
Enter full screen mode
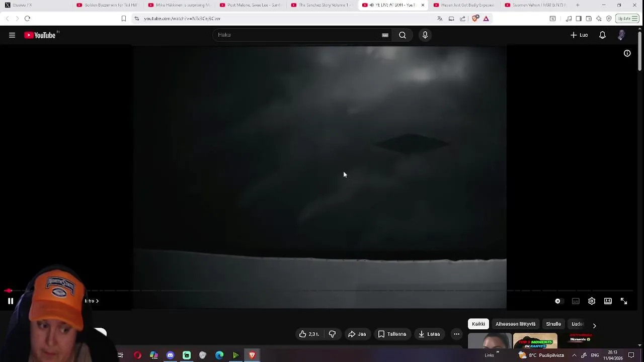(x=624, y=301)
